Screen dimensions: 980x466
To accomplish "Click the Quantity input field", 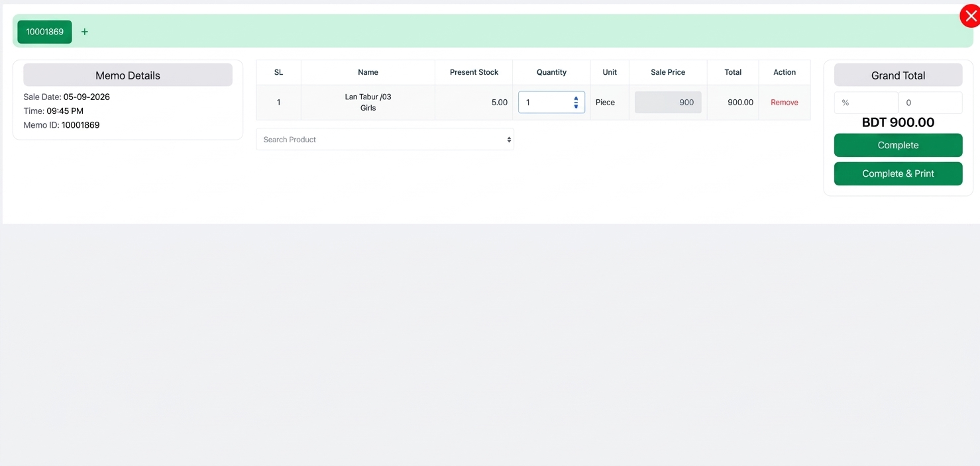I will [551, 103].
